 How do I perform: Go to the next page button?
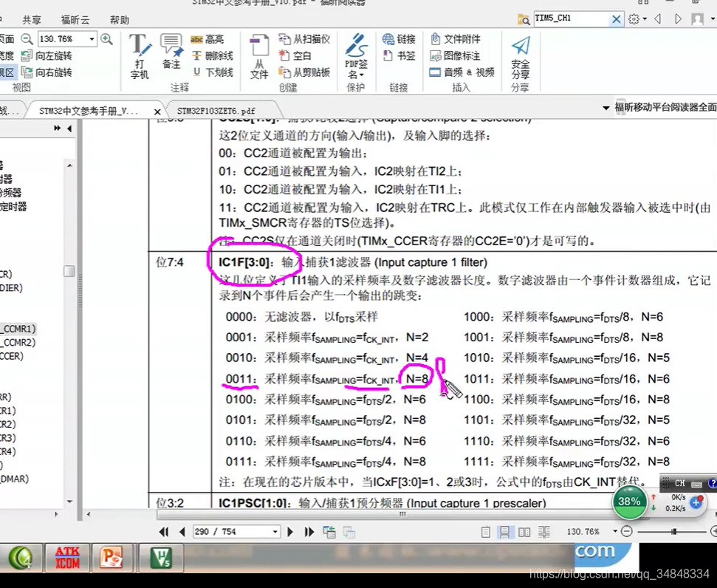coord(290,532)
